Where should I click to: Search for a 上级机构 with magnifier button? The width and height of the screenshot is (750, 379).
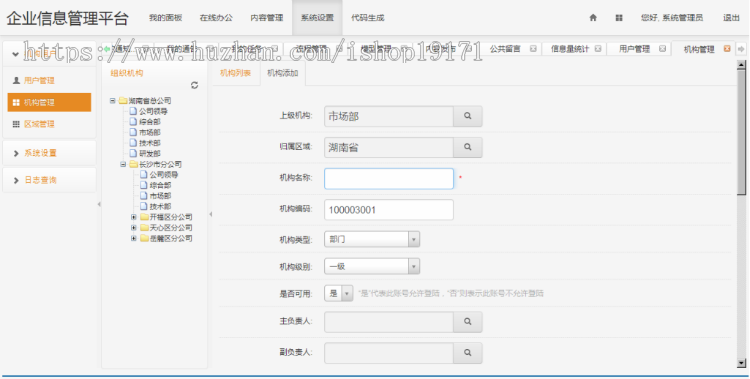coord(468,116)
